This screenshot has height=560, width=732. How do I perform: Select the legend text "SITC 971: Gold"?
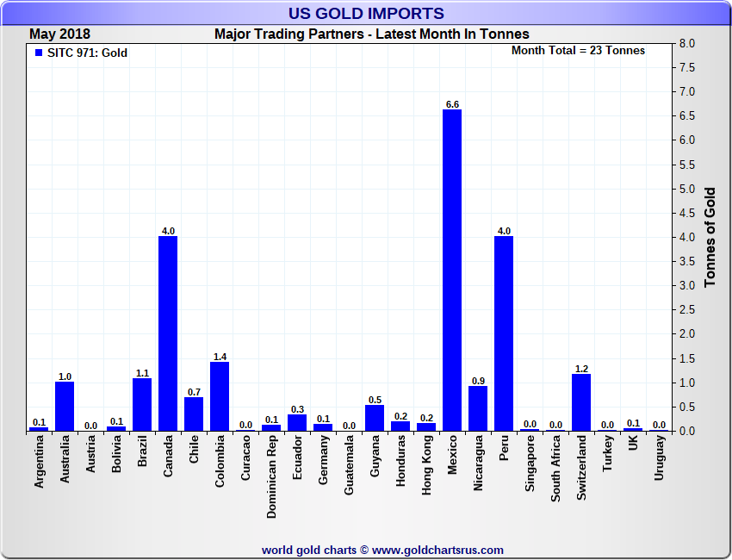point(87,53)
